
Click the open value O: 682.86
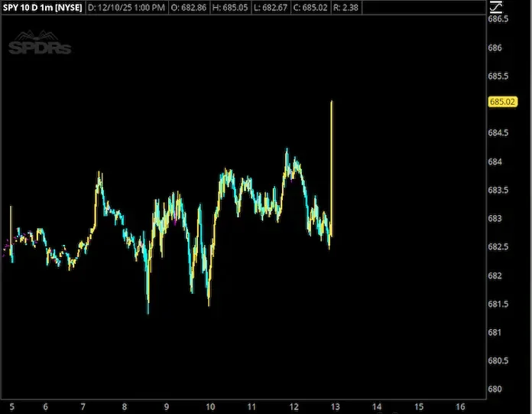pos(189,8)
